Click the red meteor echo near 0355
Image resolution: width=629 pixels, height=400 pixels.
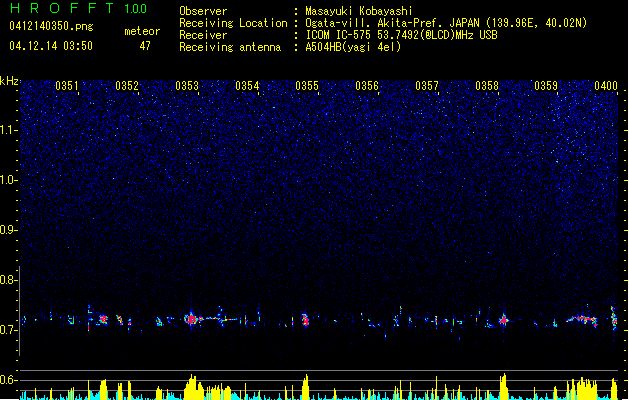pos(305,320)
